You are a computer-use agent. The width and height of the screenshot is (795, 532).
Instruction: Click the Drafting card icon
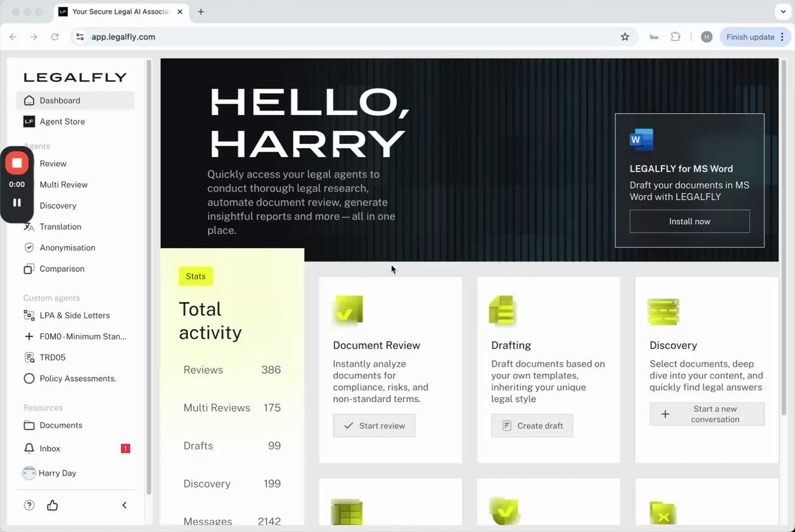point(502,311)
